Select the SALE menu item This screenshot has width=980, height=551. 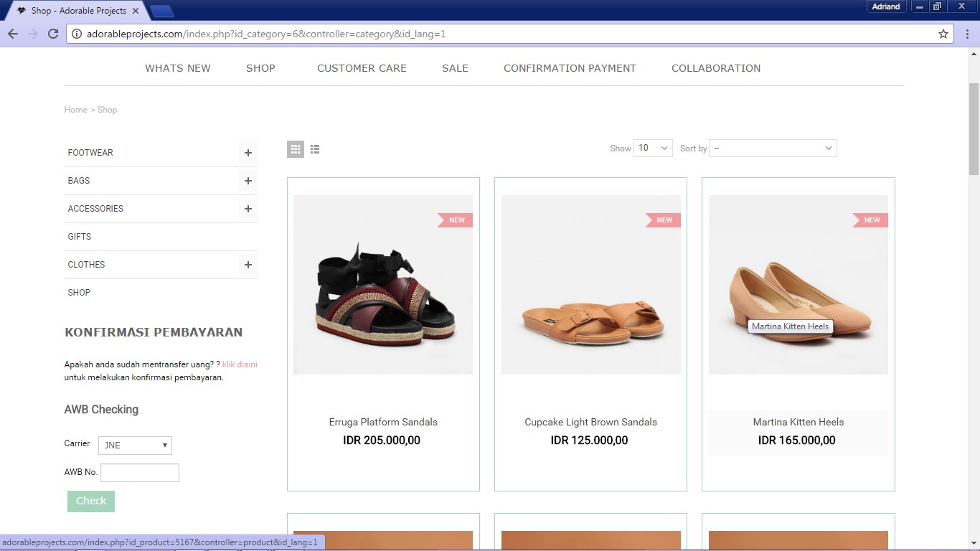click(455, 68)
